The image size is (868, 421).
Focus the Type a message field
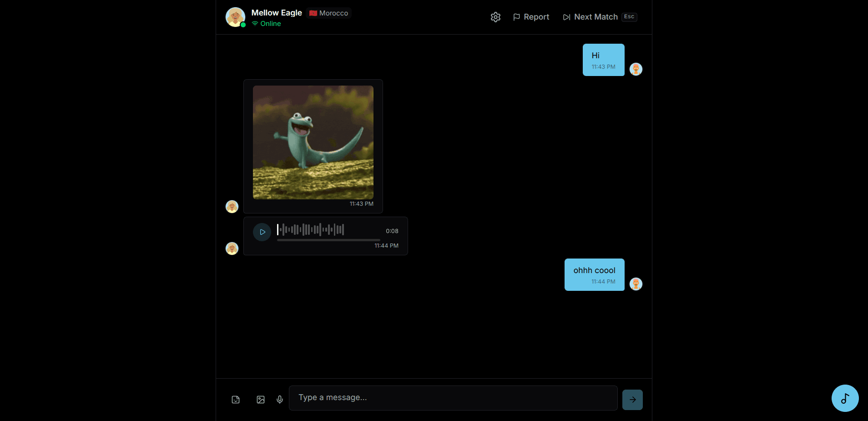(x=453, y=398)
